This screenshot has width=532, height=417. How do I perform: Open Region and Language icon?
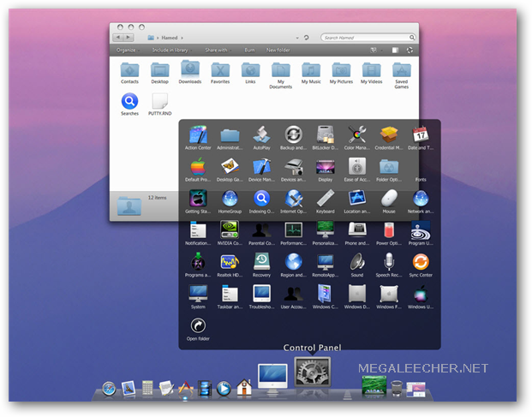pos(294,262)
